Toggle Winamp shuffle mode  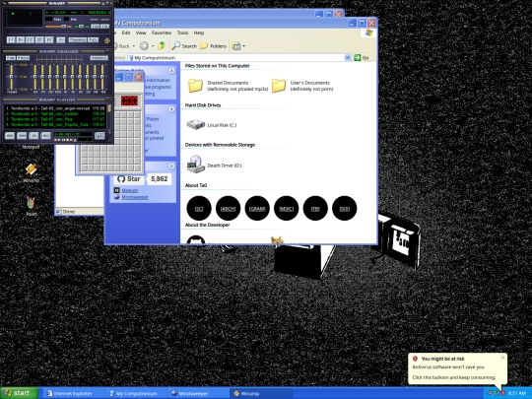pos(78,40)
